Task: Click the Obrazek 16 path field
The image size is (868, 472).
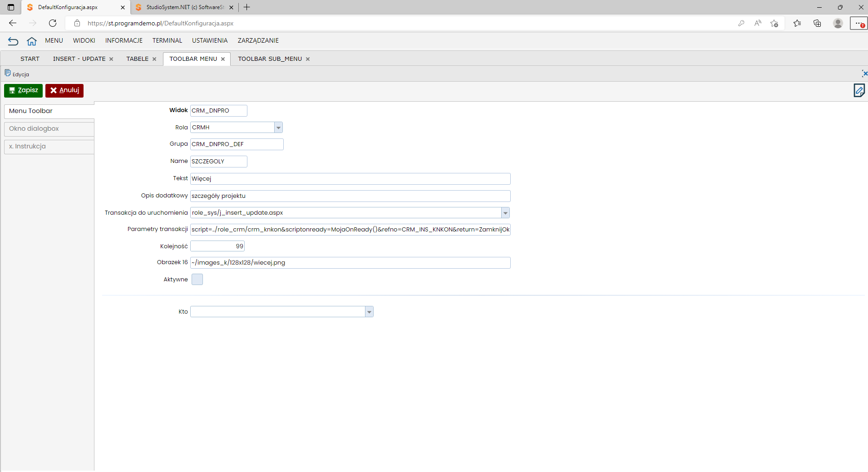Action: click(x=350, y=263)
